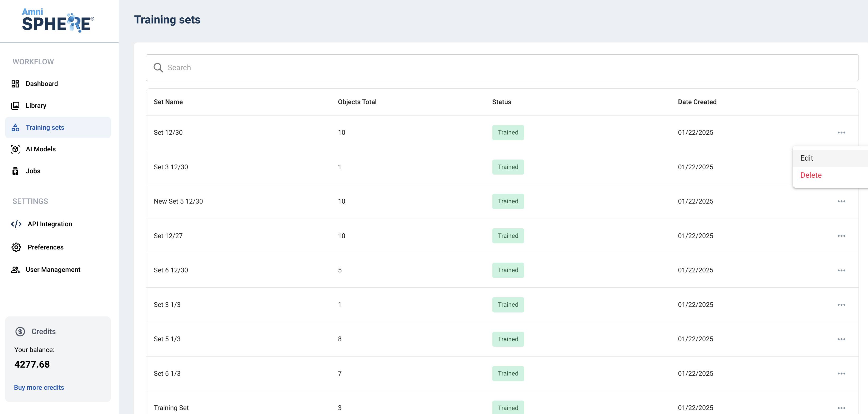Expand actions menu for Set 12/27 row
The width and height of the screenshot is (868, 414).
click(841, 236)
